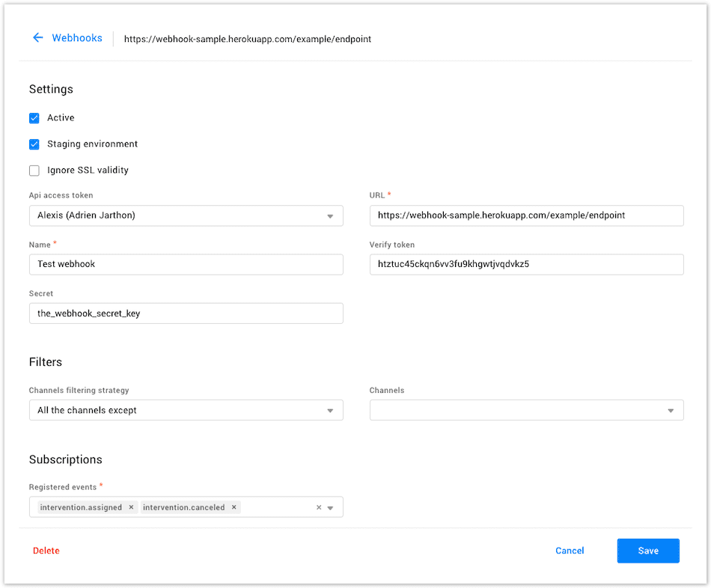Click the back arrow next to Webhooks

point(38,37)
